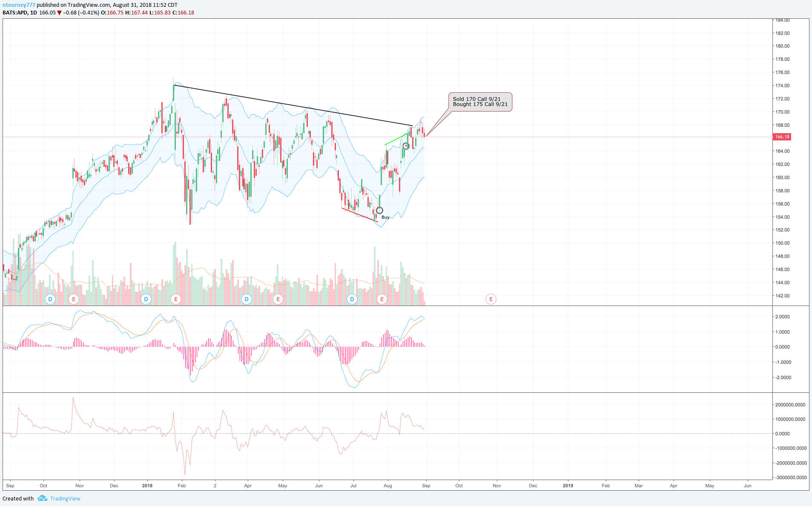This screenshot has width=812, height=506.
Task: Click the change value −0.68 (−0.41%)
Action: coord(81,13)
